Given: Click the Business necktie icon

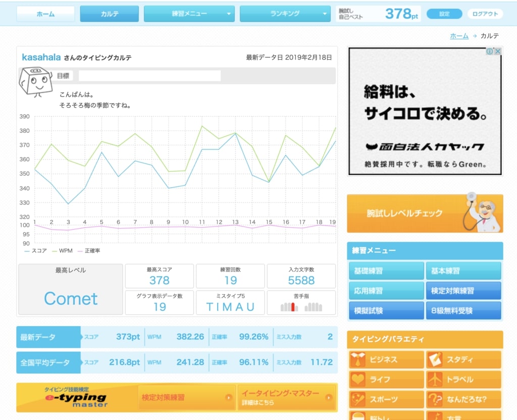Looking at the screenshot, I should [x=358, y=360].
